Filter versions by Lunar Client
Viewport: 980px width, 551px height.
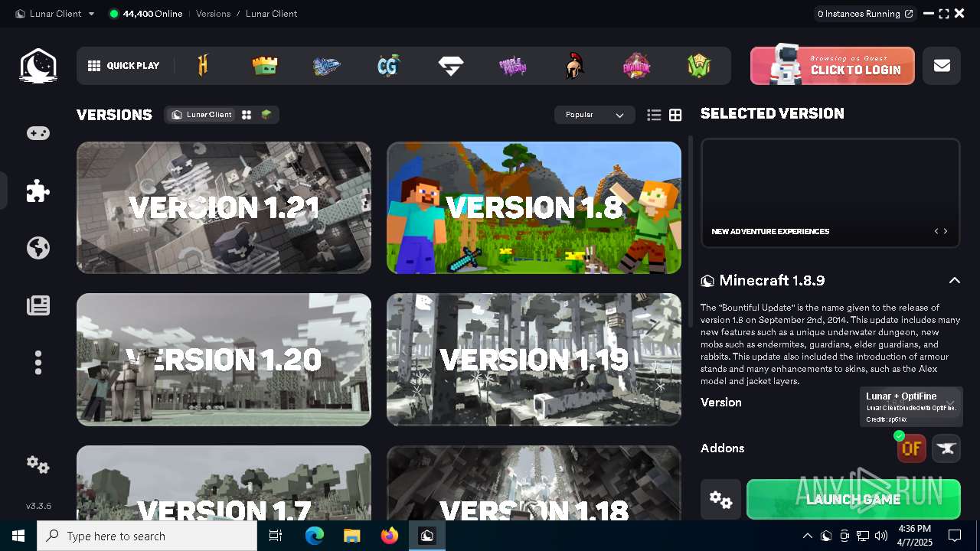point(202,115)
